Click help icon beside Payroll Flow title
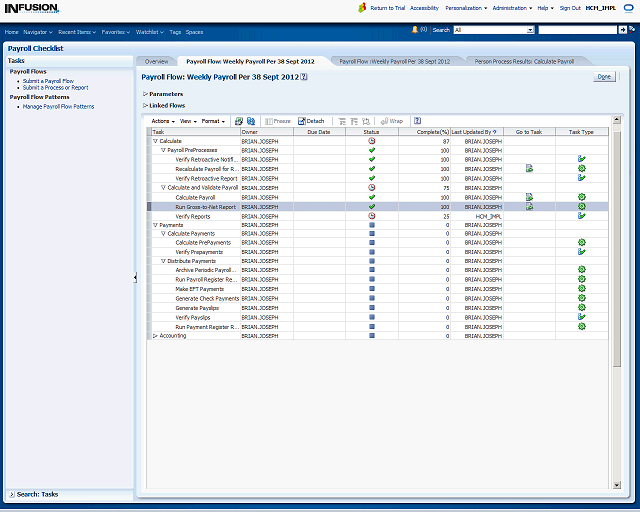Screen dimensions: 640x512 (x=304, y=77)
